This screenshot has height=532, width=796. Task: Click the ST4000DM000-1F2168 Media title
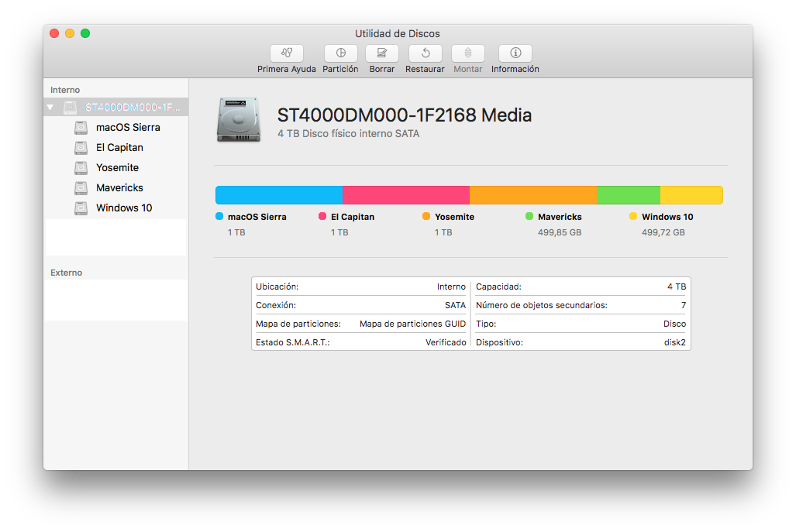click(x=405, y=115)
